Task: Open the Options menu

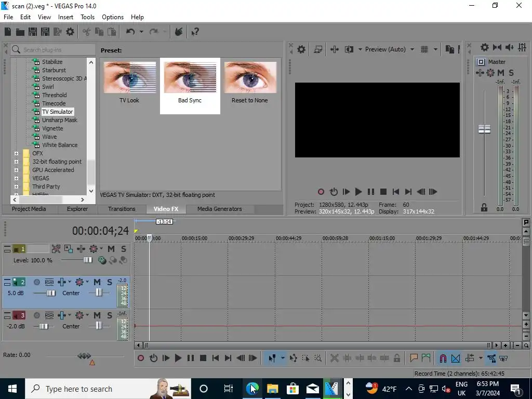Action: [113, 17]
